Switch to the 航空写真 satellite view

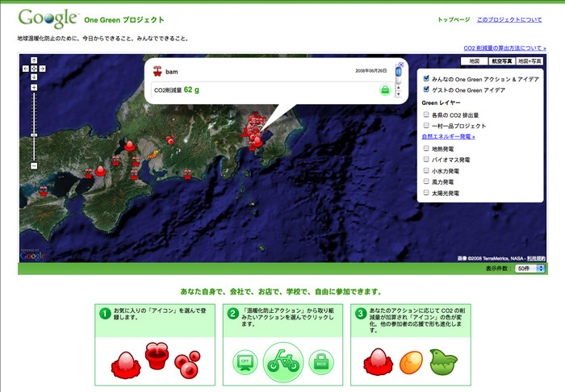pyautogui.click(x=501, y=61)
